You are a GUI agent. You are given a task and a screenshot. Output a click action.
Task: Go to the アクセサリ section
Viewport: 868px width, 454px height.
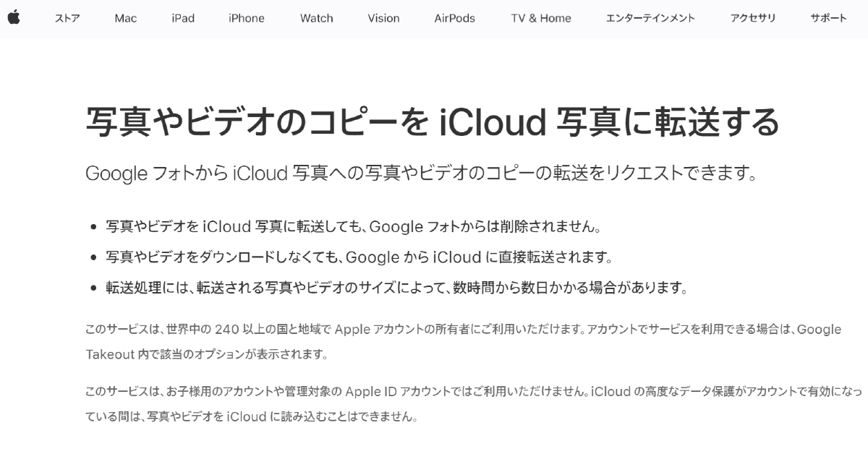pyautogui.click(x=752, y=18)
